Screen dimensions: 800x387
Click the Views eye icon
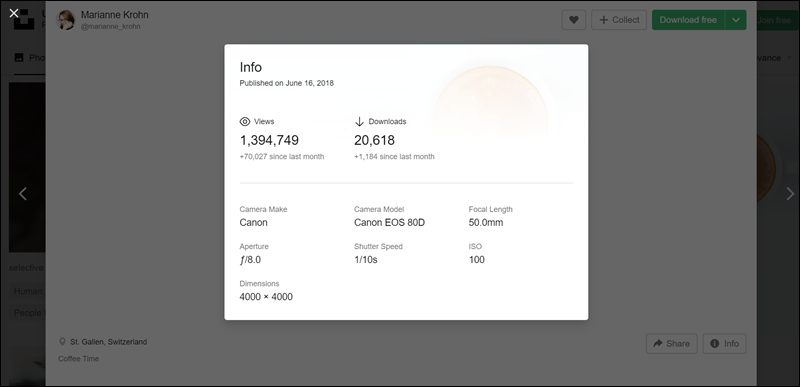tap(245, 121)
